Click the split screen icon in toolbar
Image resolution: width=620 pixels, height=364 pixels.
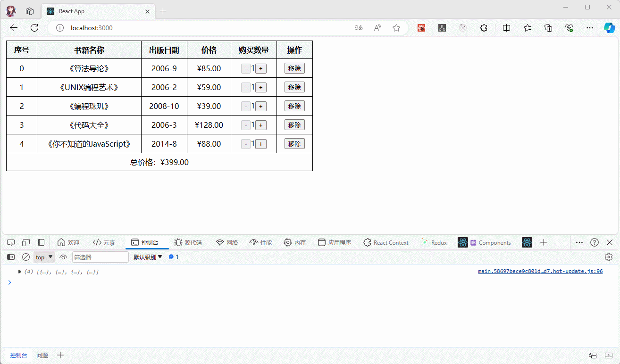506,28
